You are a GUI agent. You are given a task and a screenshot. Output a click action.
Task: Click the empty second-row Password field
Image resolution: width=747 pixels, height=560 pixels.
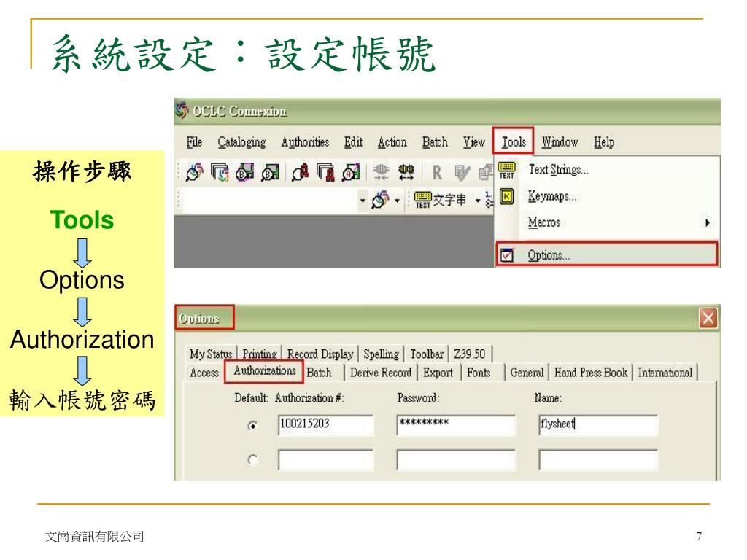click(x=456, y=460)
